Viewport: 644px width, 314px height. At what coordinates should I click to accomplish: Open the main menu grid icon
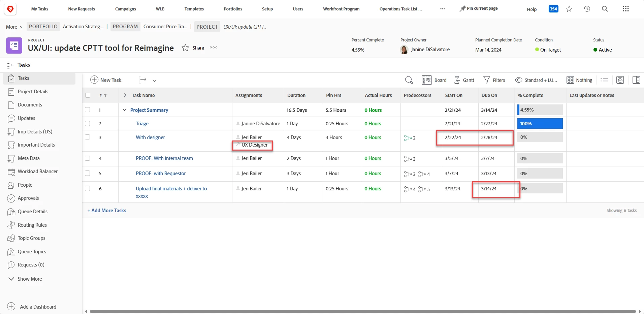pyautogui.click(x=626, y=9)
